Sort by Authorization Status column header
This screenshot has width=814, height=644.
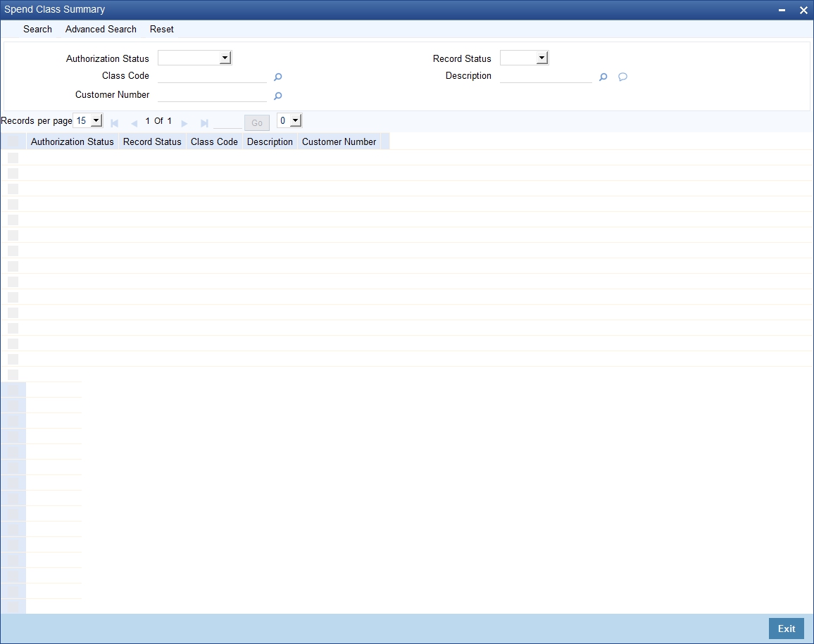72,141
